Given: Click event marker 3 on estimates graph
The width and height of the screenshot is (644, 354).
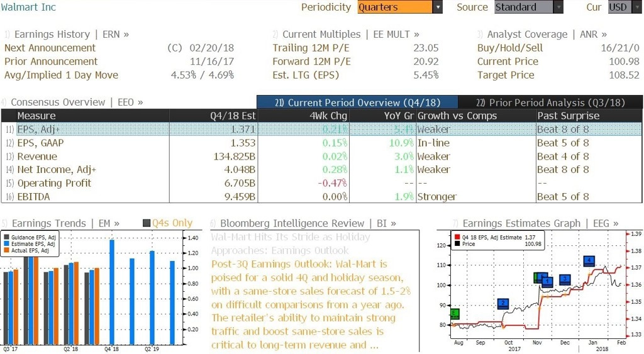Looking at the screenshot, I should [x=565, y=279].
